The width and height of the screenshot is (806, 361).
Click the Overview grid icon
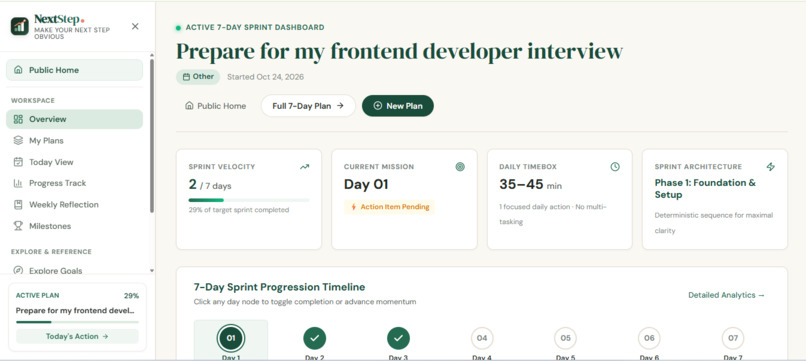(19, 119)
